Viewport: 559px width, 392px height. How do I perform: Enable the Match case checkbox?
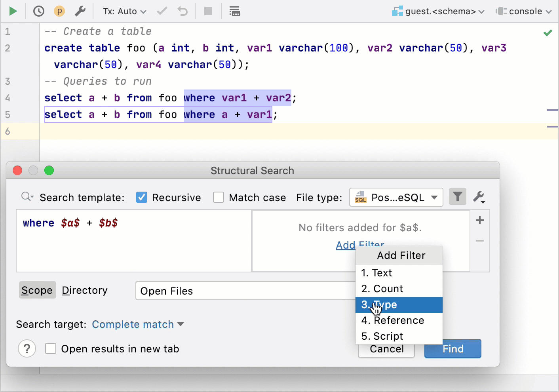click(x=219, y=197)
